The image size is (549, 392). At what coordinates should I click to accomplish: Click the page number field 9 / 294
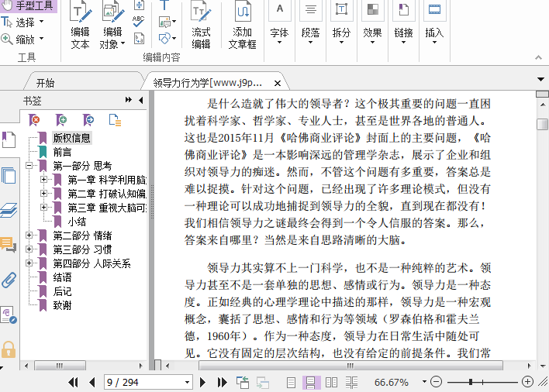click(x=148, y=382)
